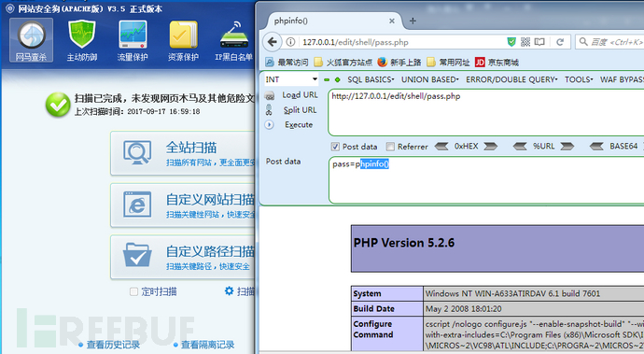Open the 资源保护 resource section
Image resolution: width=644 pixels, height=354 pixels.
[x=183, y=40]
